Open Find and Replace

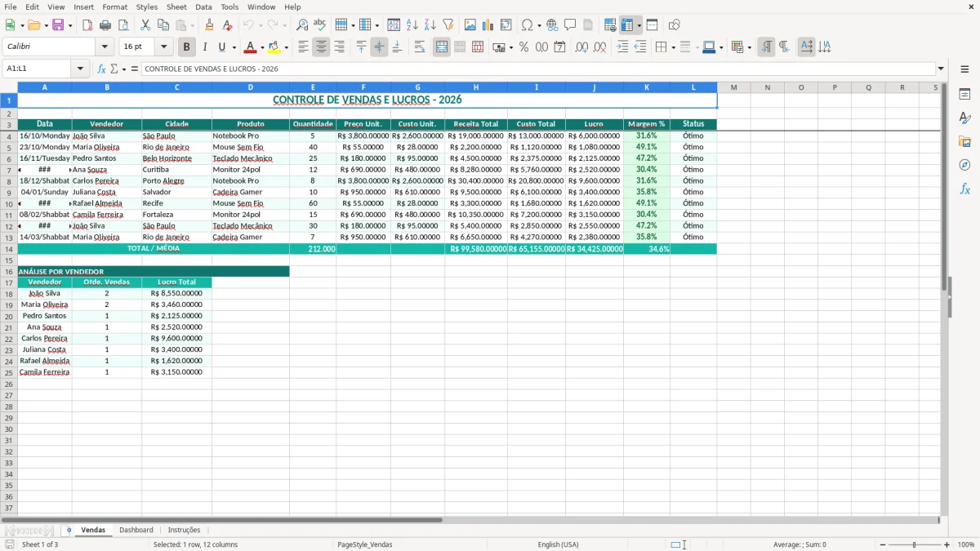[x=302, y=25]
